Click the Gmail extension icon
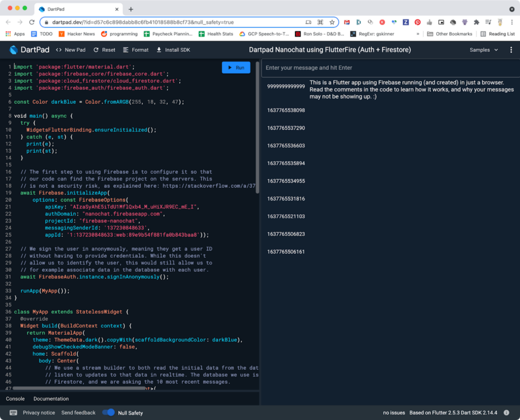The height and width of the screenshot is (420, 520). pyautogui.click(x=347, y=22)
